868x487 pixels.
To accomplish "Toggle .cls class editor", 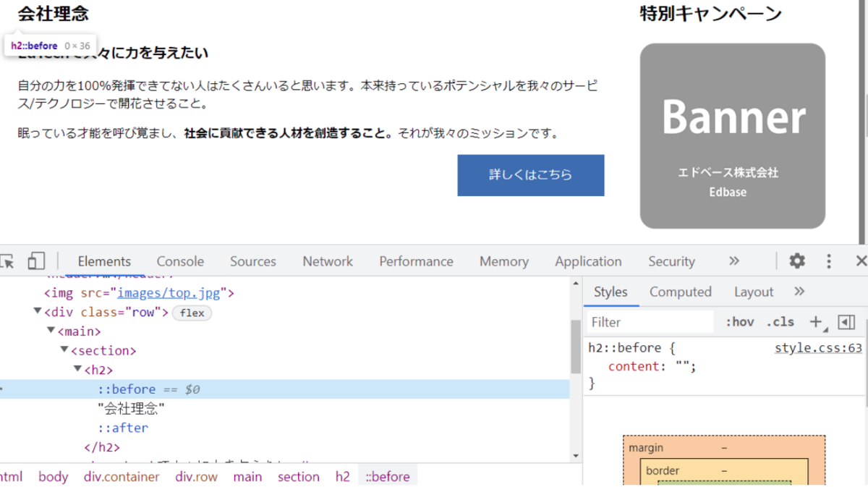I will 780,322.
